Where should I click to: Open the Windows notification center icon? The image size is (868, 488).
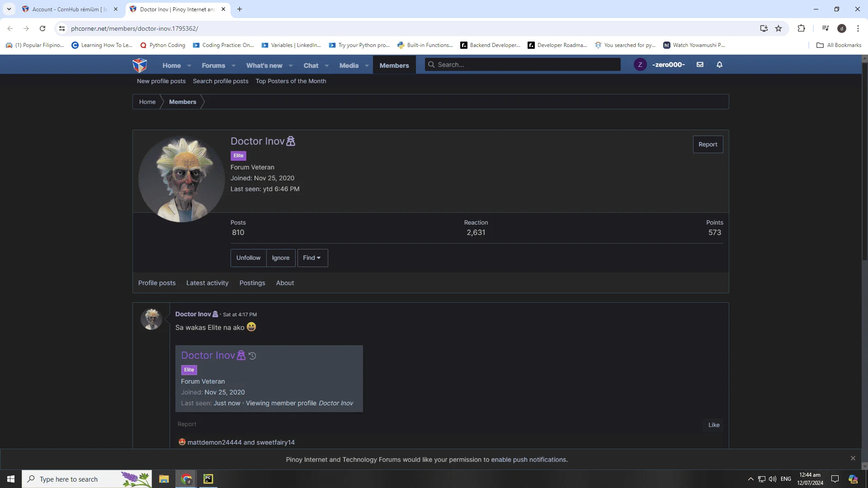(x=835, y=479)
